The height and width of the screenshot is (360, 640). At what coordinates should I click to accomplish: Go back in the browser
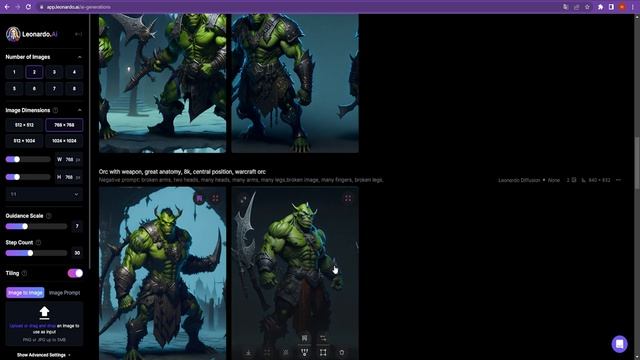pos(7,7)
